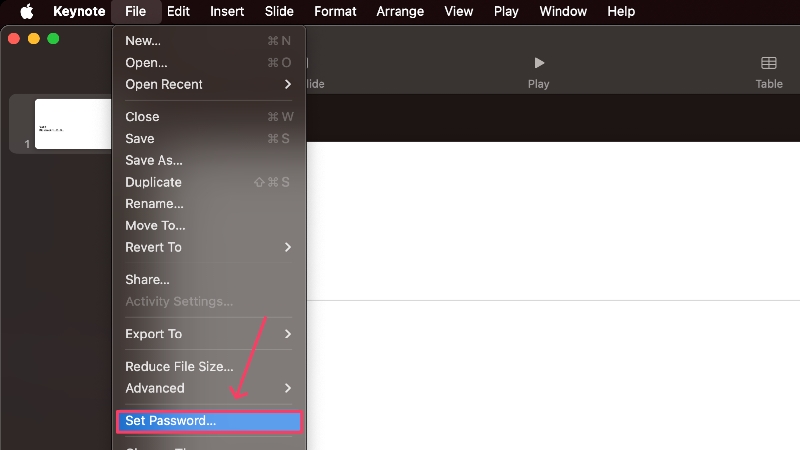Open the Arrange menu
This screenshot has width=800, height=450.
tap(400, 11)
